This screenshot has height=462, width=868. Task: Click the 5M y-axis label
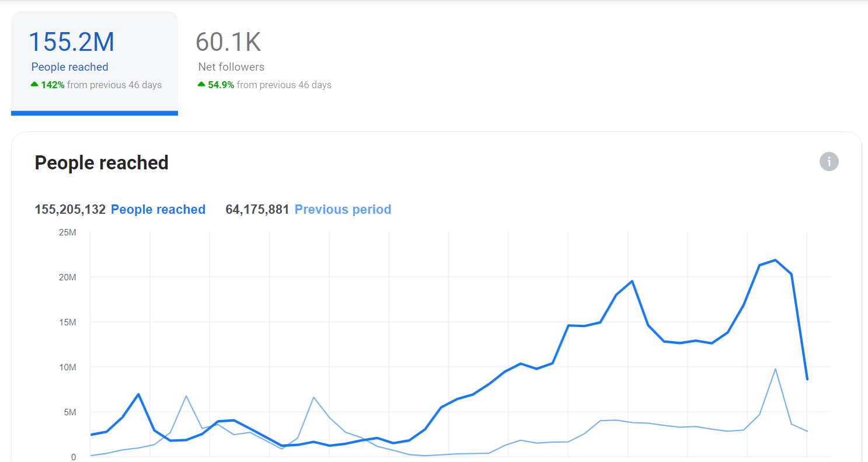point(70,412)
